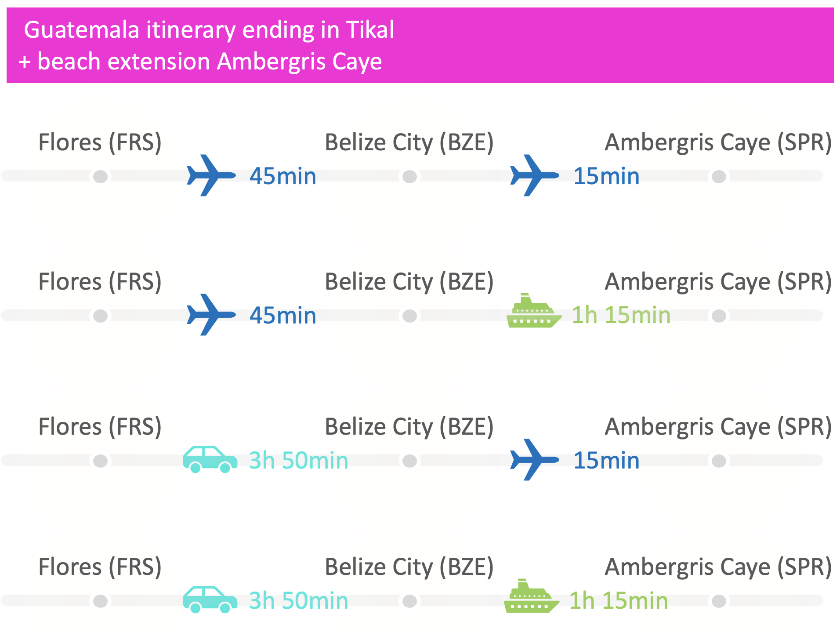Click the second row 1h 15min ferry duration
This screenshot has width=840, height=632.
click(x=621, y=315)
